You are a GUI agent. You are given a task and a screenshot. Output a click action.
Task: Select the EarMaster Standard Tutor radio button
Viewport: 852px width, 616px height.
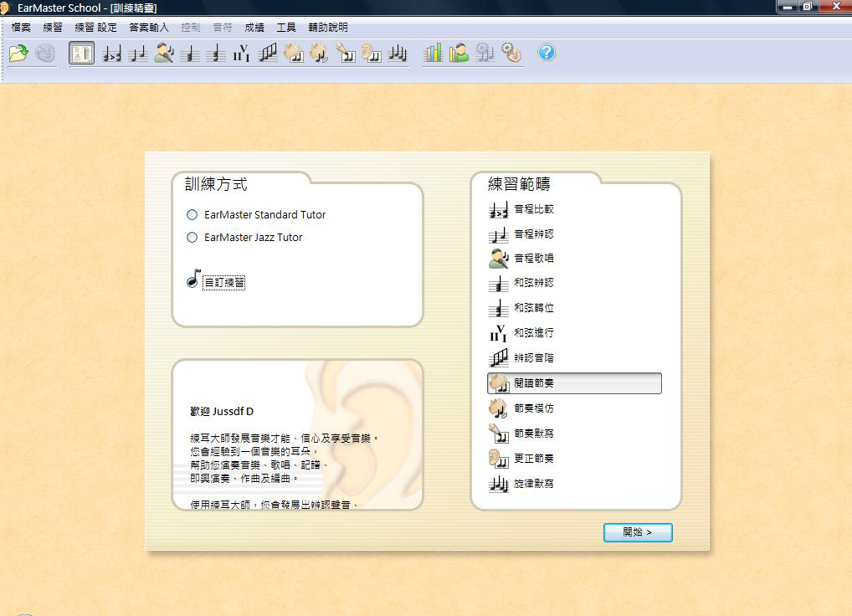tap(192, 215)
